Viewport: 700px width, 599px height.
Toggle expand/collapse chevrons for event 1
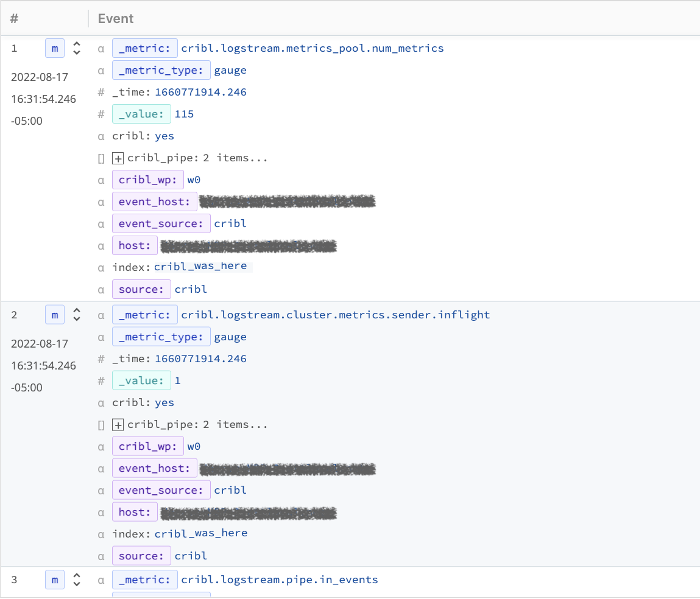click(77, 49)
